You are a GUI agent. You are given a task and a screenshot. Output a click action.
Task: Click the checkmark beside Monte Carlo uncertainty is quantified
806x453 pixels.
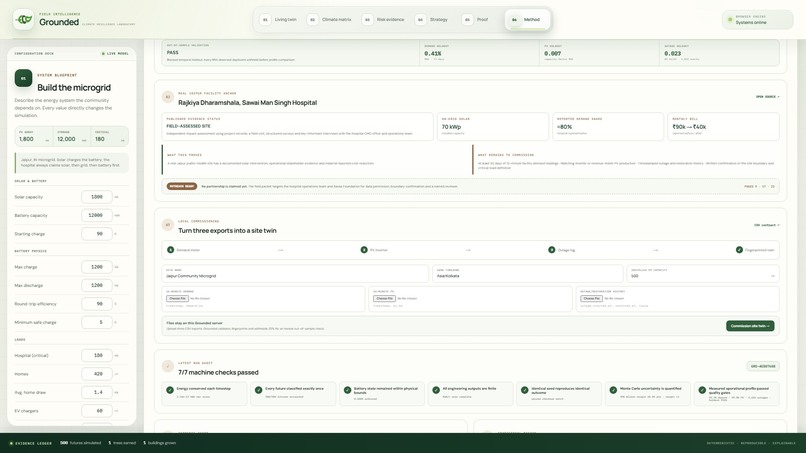point(613,390)
